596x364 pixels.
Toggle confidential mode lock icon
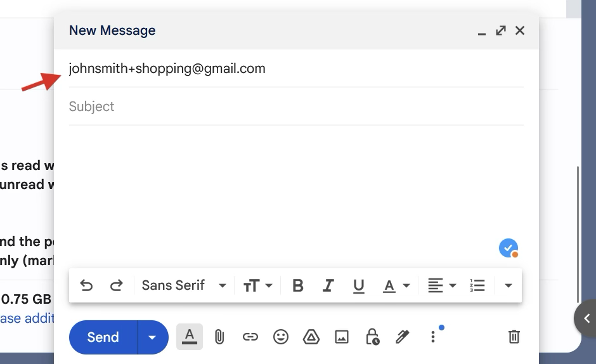(x=372, y=337)
